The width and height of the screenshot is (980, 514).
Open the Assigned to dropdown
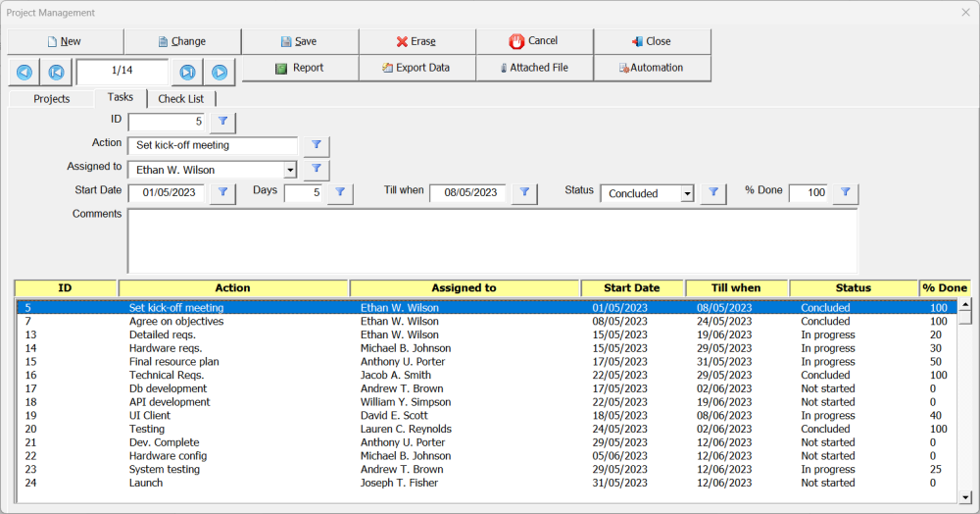(x=290, y=170)
